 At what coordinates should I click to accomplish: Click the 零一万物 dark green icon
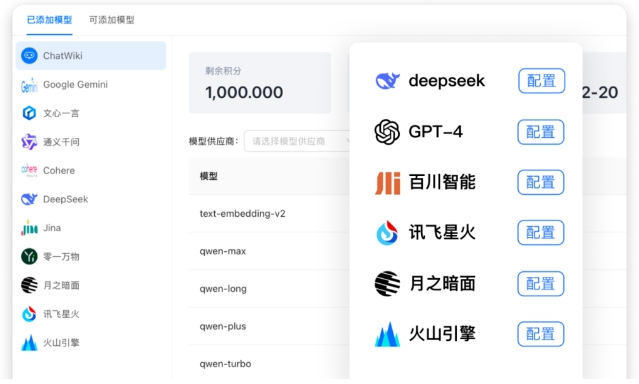click(29, 256)
